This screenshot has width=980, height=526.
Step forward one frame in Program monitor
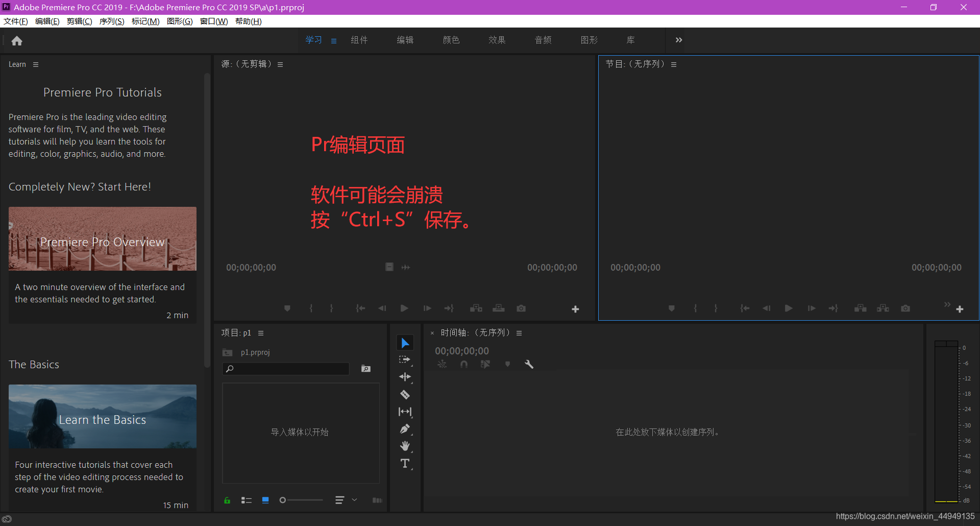[x=811, y=308]
